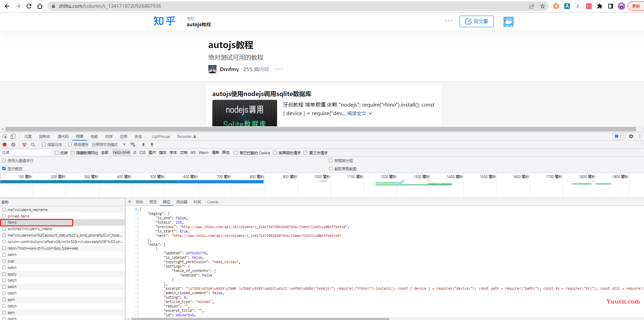Uncheck 显示概览 show overview checkbox
The image size is (644, 320).
(x=4, y=169)
